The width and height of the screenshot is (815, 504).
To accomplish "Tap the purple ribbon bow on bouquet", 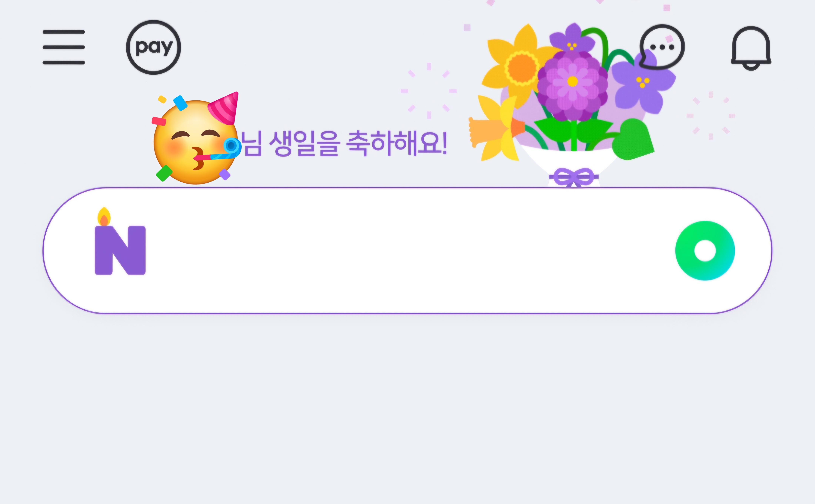I will click(574, 177).
